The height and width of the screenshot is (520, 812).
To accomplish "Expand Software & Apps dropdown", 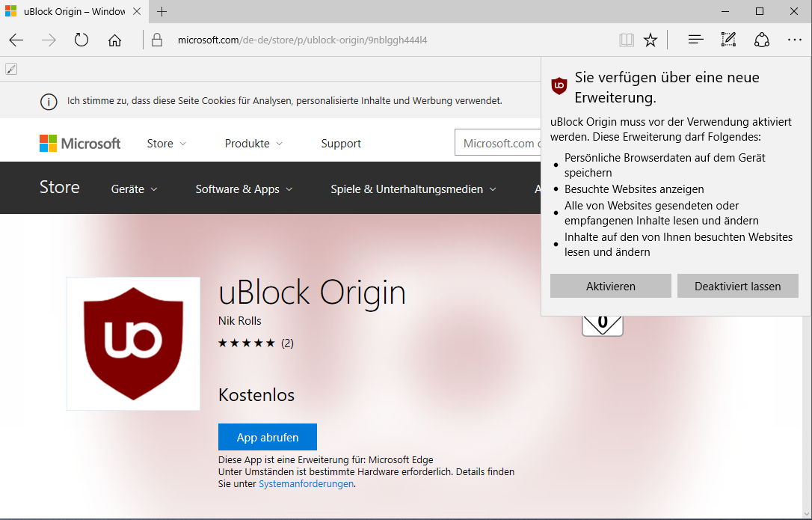I will click(x=244, y=189).
